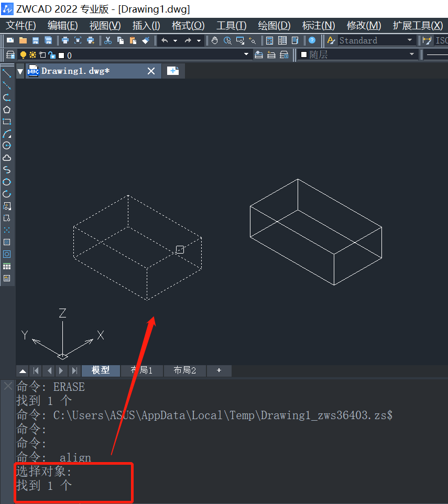Viewport: 448px width, 504px height.
Task: Select the Polygon tool
Action: click(x=7, y=109)
